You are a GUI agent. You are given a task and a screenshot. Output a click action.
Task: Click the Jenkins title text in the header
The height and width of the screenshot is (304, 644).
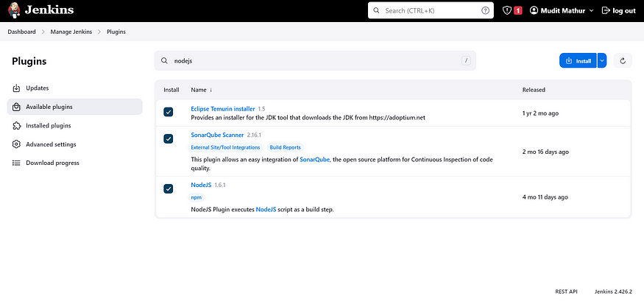pyautogui.click(x=50, y=10)
